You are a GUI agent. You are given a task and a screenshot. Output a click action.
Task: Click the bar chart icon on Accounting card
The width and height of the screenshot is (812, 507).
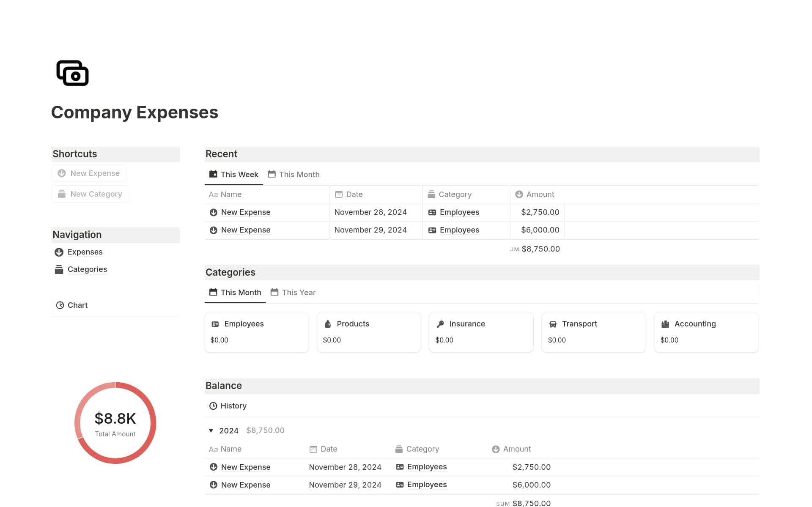pos(665,323)
